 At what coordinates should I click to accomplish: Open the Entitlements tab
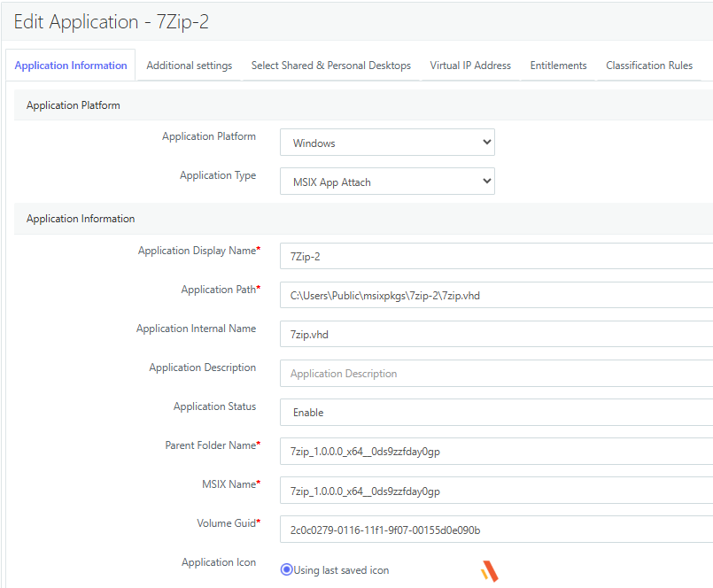coord(558,66)
